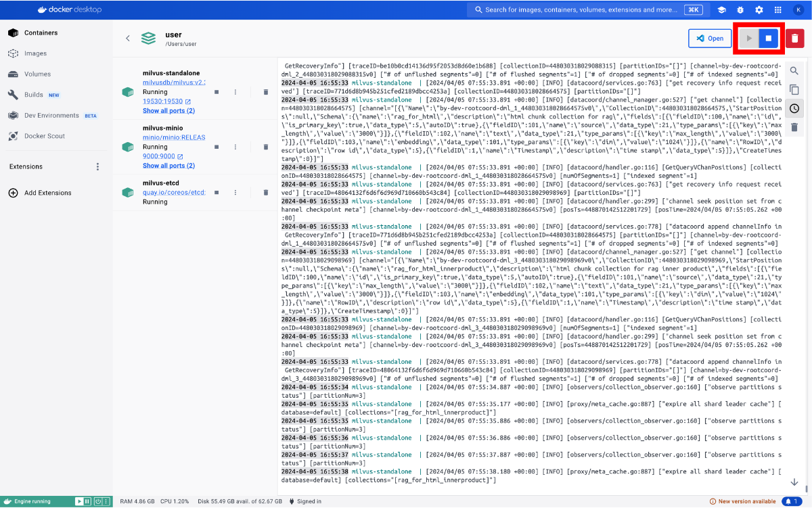This screenshot has height=508, width=812.
Task: Click RAM 4.86 GB usage
Action: pos(138,501)
